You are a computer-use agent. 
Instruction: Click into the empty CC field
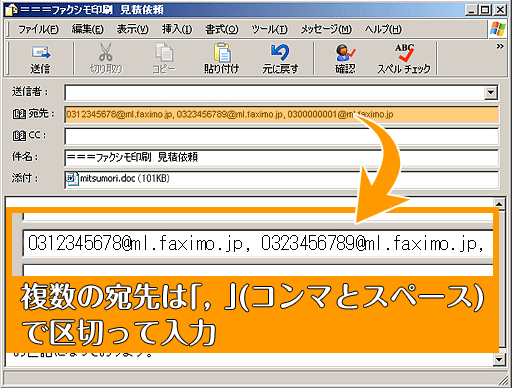click(x=282, y=136)
